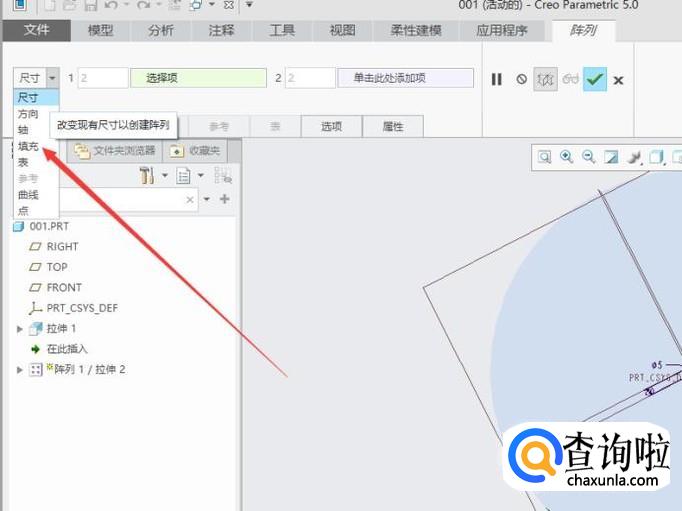Image resolution: width=682 pixels, height=511 pixels.
Task: Click the 单击此处添加项 collector
Action: (x=405, y=78)
